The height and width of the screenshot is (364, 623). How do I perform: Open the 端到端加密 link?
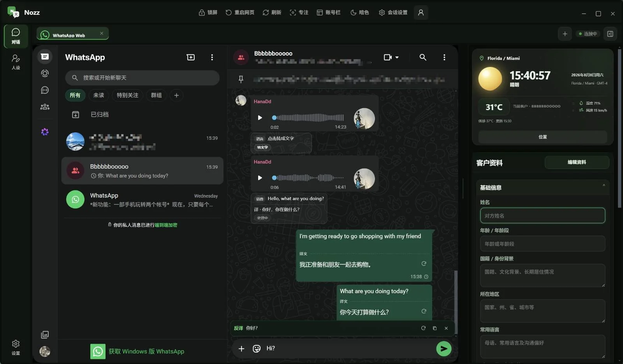coord(166,225)
